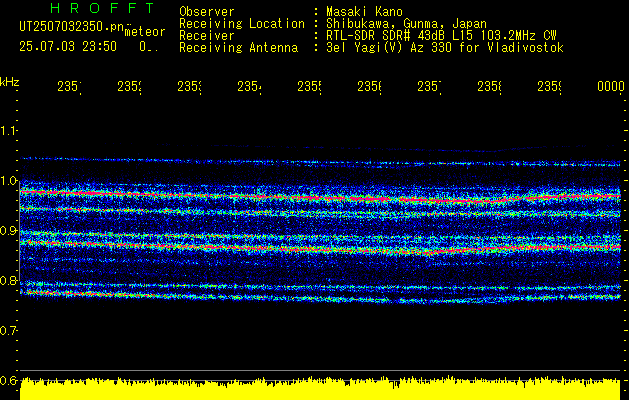Click the 2354 time marker
This screenshot has height=400, width=629.
pos(249,87)
